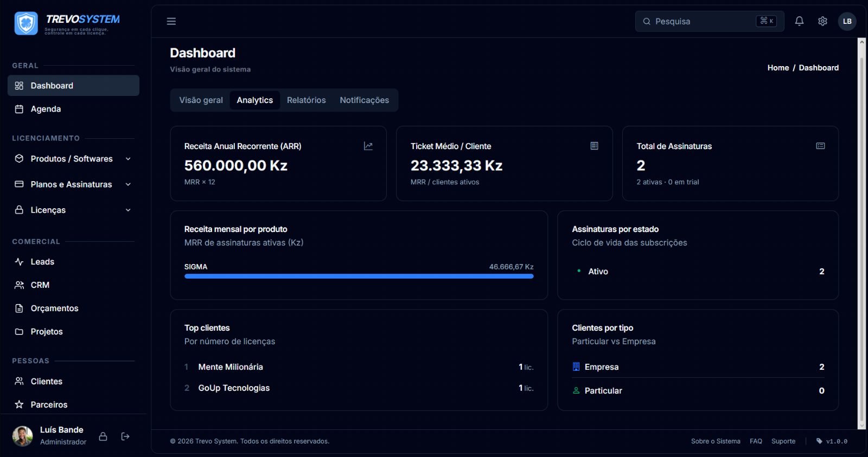Click the search magnifier icon
The width and height of the screenshot is (868, 457).
coord(647,21)
